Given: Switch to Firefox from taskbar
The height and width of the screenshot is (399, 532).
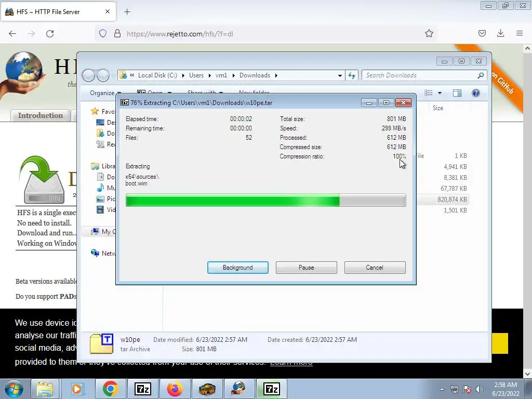Looking at the screenshot, I should [175, 389].
